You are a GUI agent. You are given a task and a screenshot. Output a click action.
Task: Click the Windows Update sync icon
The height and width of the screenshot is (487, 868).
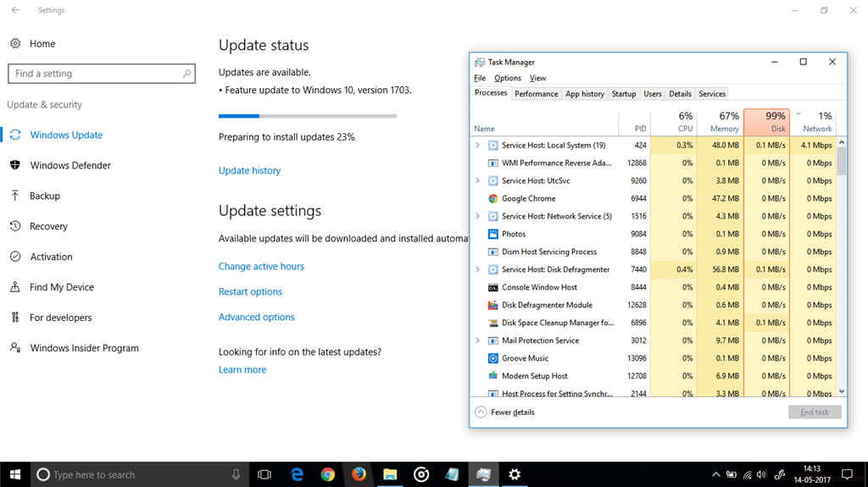(x=15, y=135)
